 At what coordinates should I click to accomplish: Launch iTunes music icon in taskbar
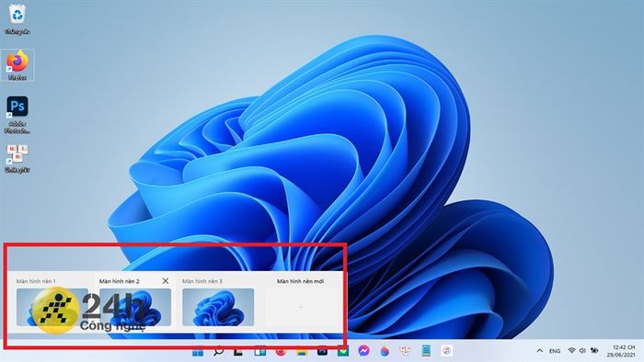coord(447,351)
